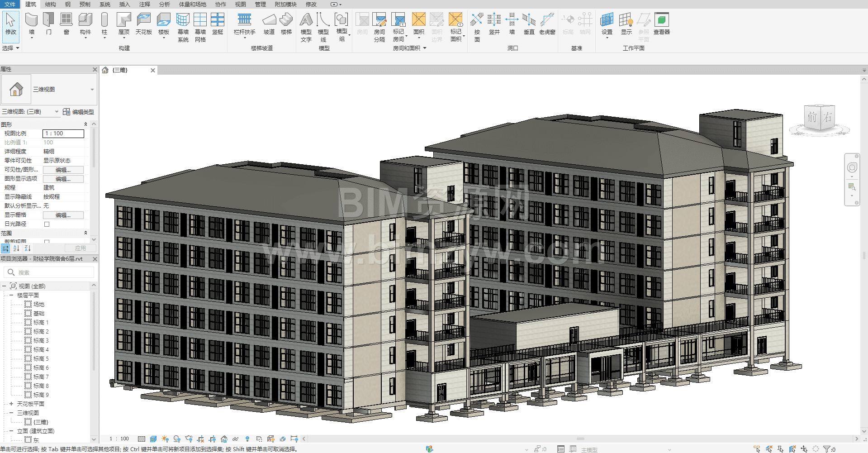This screenshot has height=453, width=868.
Task: Tick the 日光路径 checkbox
Action: 47,224
